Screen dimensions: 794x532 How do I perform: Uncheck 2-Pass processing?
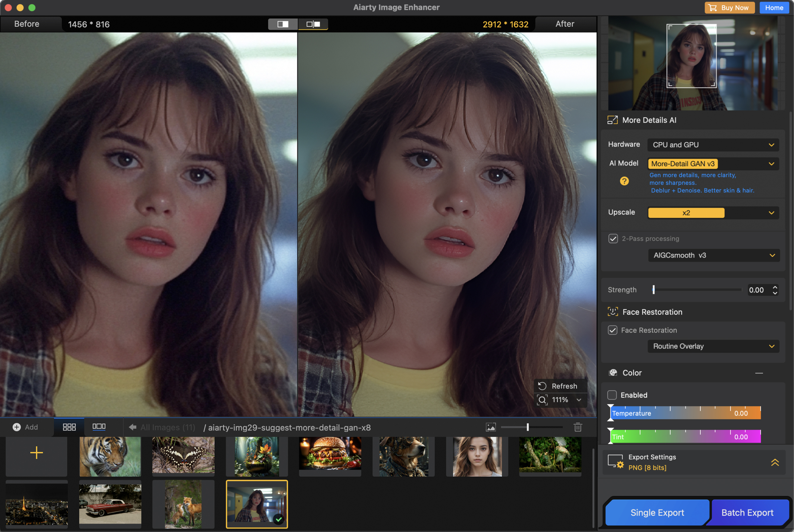[613, 238]
